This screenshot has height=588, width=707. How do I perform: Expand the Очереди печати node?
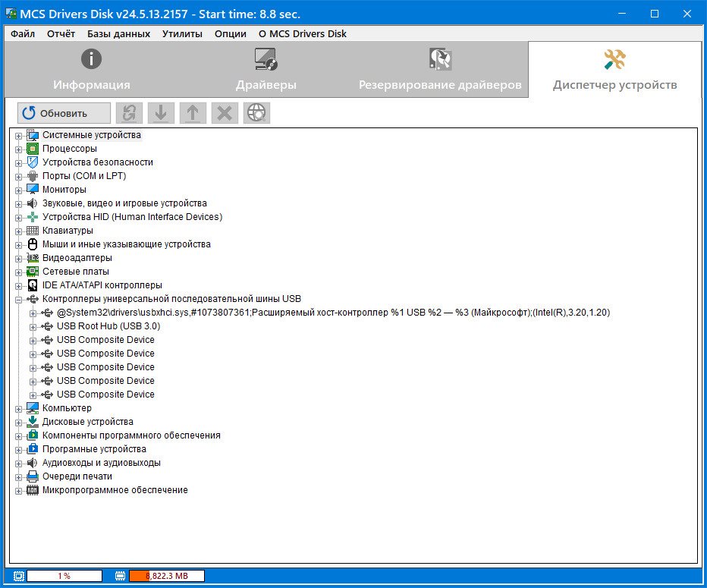(x=18, y=477)
